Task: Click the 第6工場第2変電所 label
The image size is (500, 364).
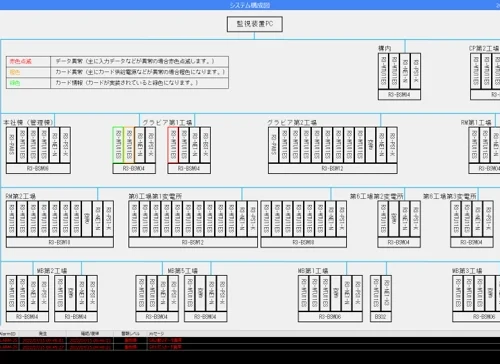Action: [x=377, y=196]
